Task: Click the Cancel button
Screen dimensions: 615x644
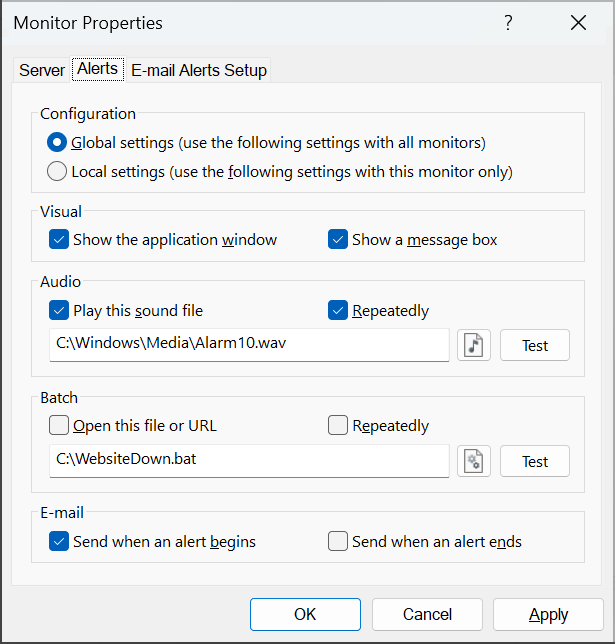Action: (427, 614)
